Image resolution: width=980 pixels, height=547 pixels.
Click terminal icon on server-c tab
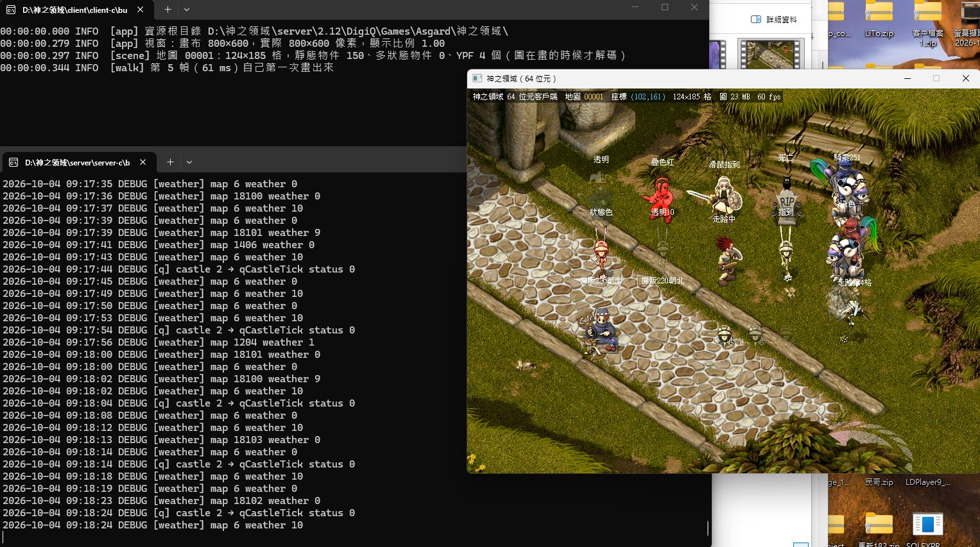pos(13,162)
